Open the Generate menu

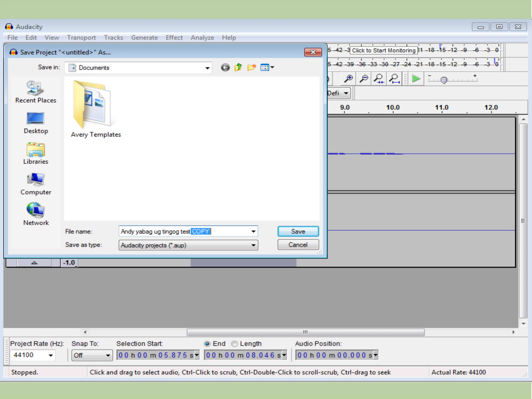click(x=144, y=38)
